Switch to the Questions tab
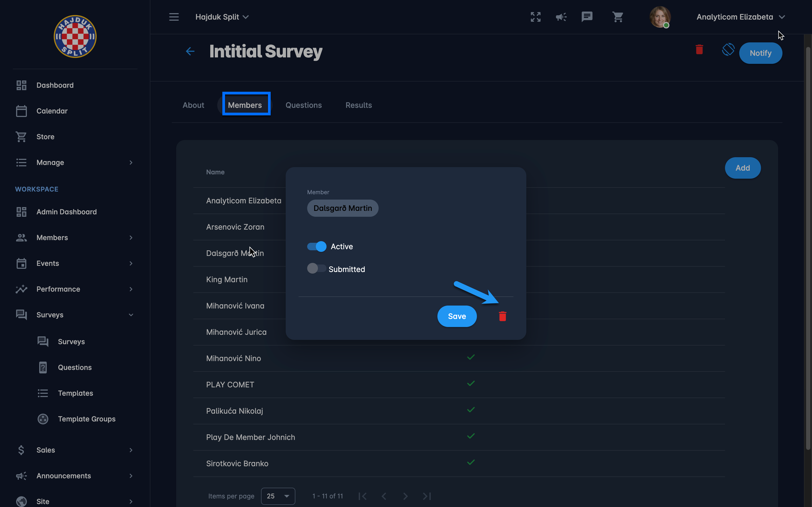Screen dimensions: 812x507 [303, 105]
